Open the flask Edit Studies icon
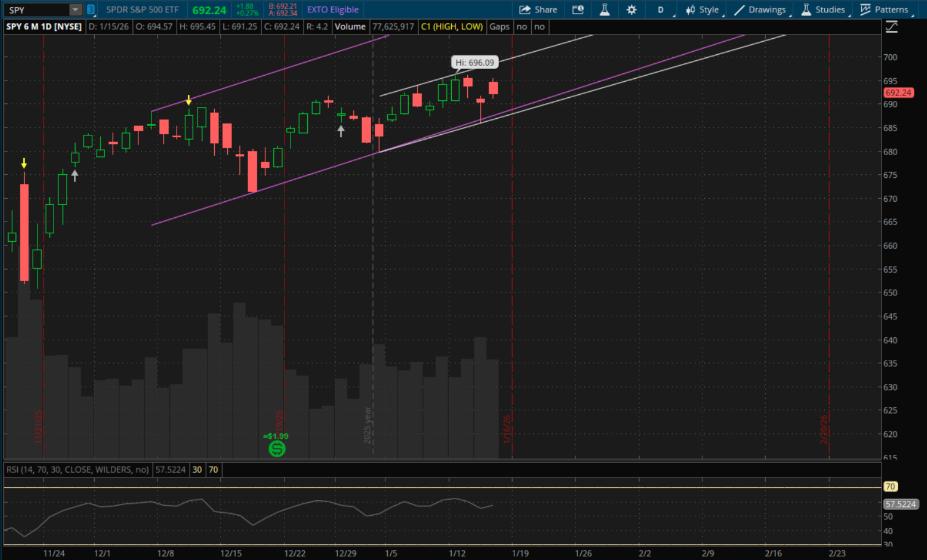927x560 pixels. tap(604, 10)
